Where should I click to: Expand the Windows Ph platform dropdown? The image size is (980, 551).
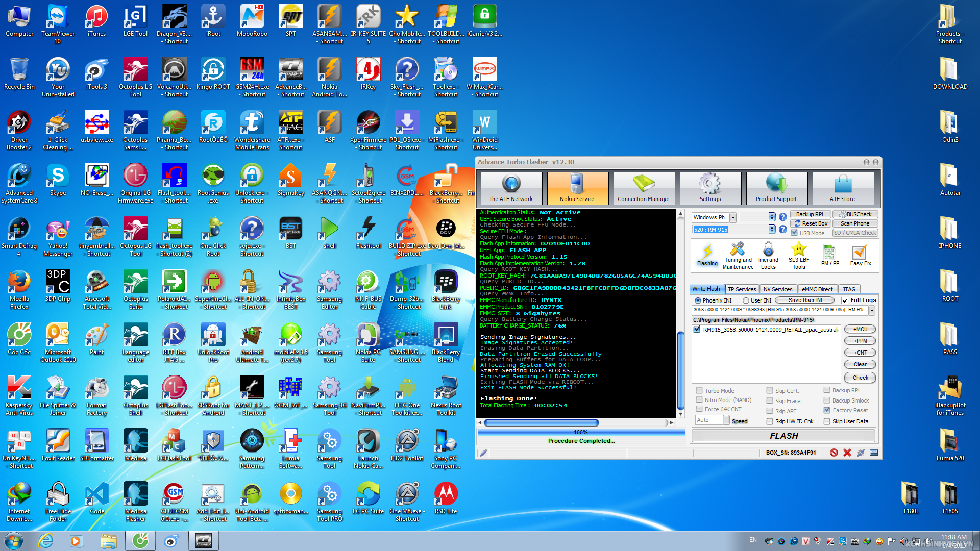(733, 217)
